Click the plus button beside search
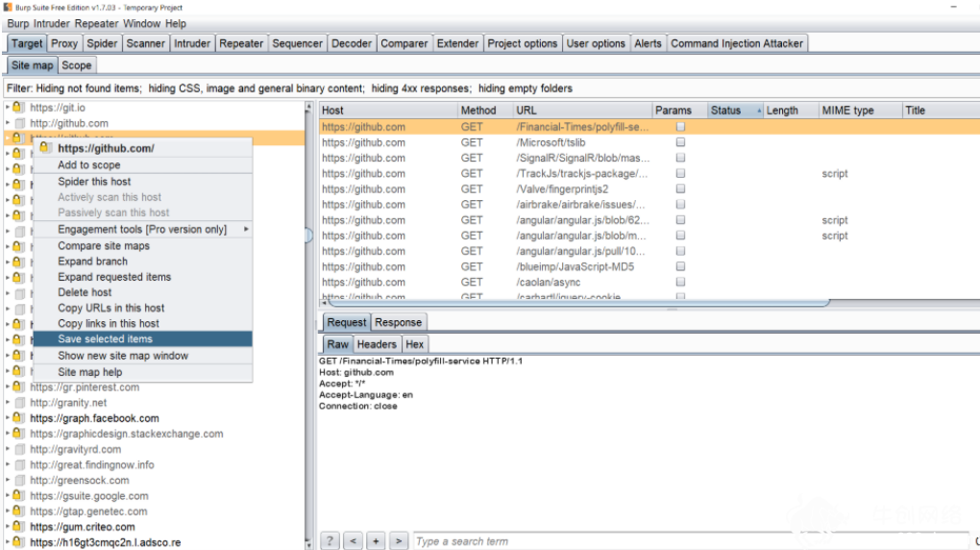 pyautogui.click(x=376, y=540)
